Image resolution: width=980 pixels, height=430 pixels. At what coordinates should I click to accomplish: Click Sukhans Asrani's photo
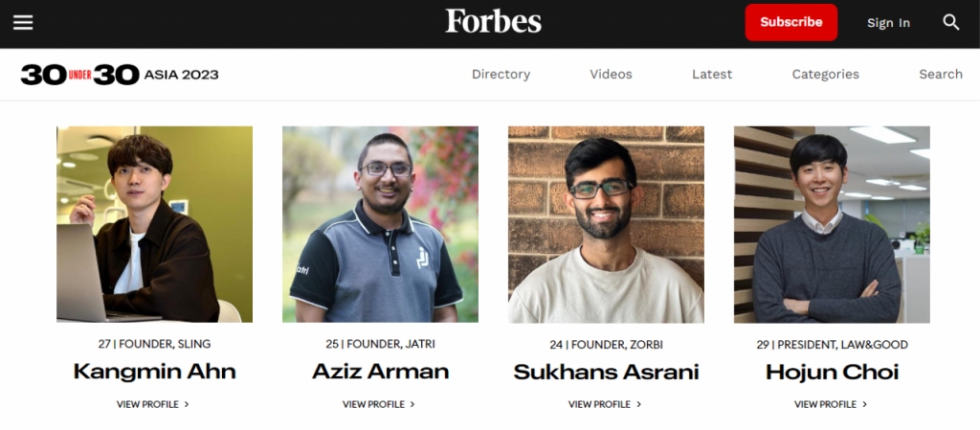click(x=606, y=224)
